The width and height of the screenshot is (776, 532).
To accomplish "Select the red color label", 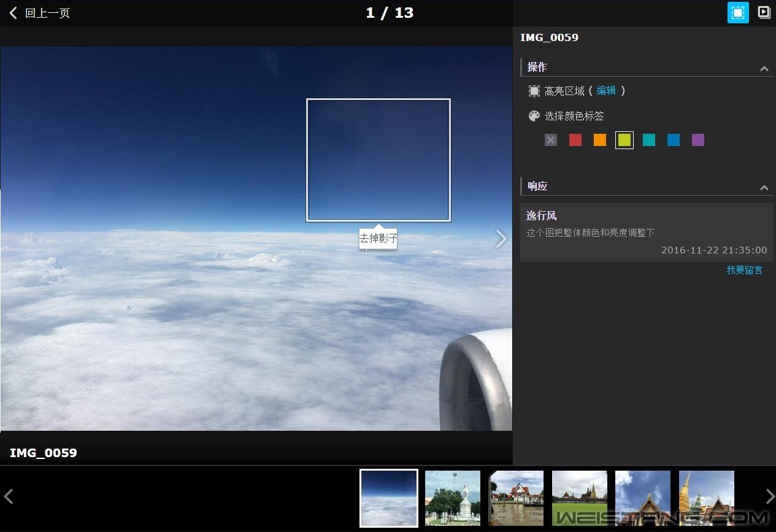I will (575, 140).
